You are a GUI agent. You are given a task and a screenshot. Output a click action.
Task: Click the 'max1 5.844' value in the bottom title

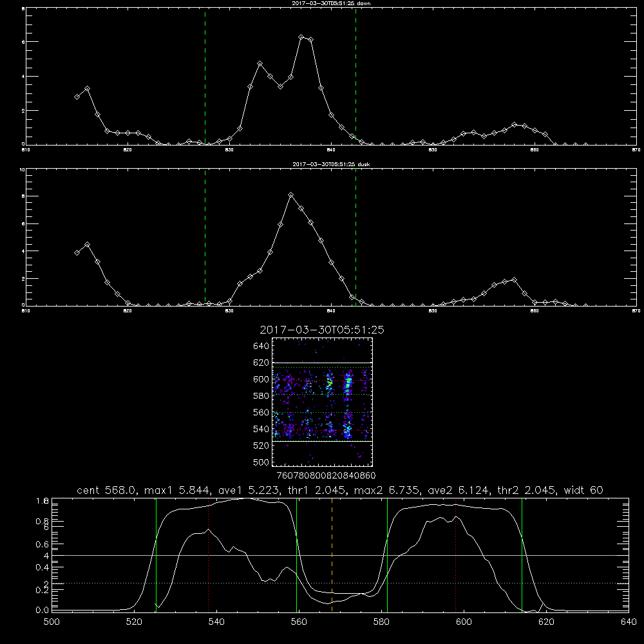click(176, 490)
